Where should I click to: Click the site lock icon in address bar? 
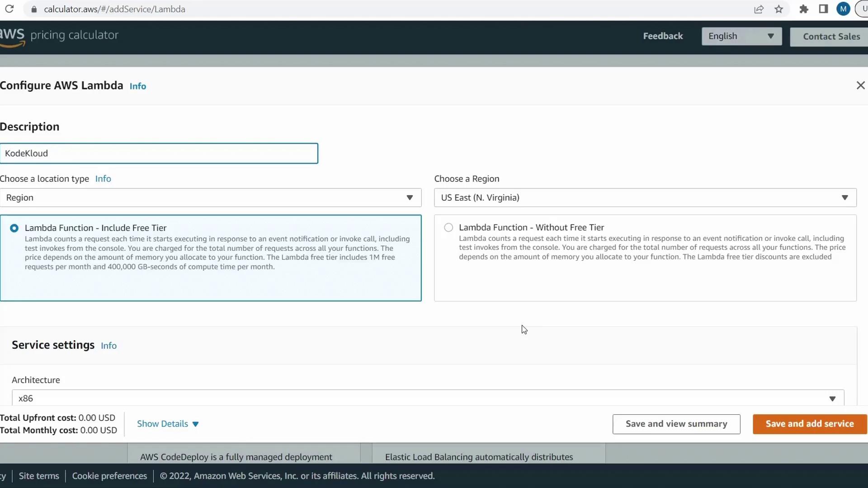point(34,9)
